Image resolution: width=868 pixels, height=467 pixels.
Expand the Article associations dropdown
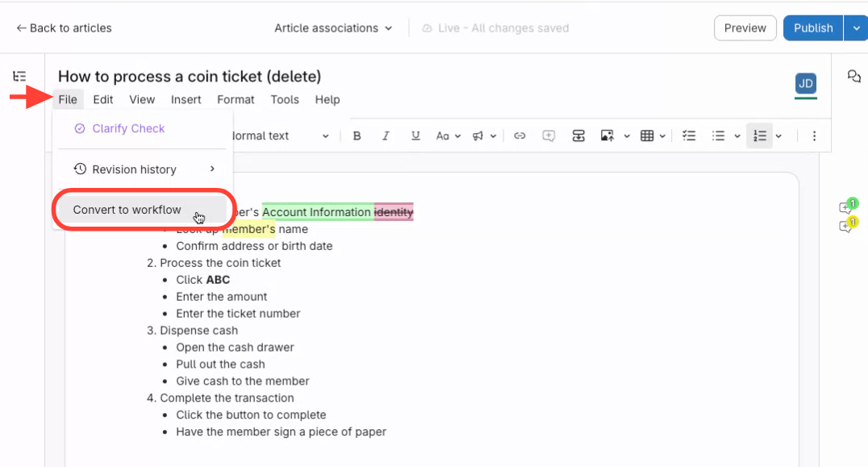(x=333, y=28)
